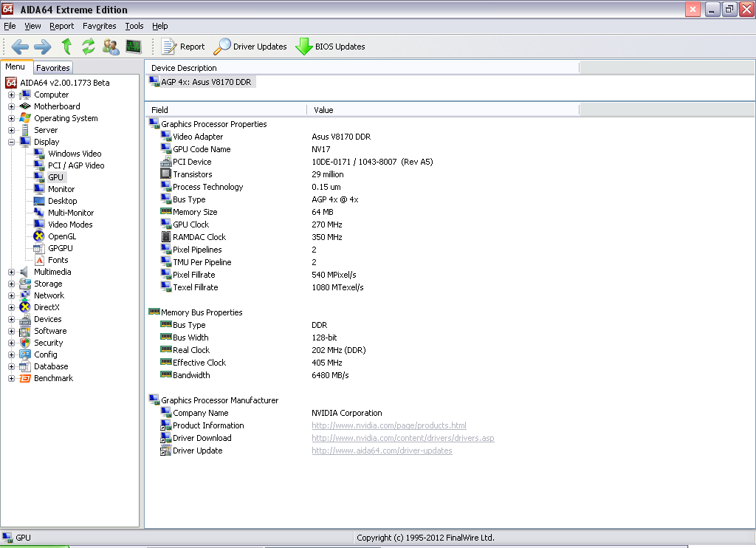Click the OpenGL icon in tree

(x=39, y=236)
